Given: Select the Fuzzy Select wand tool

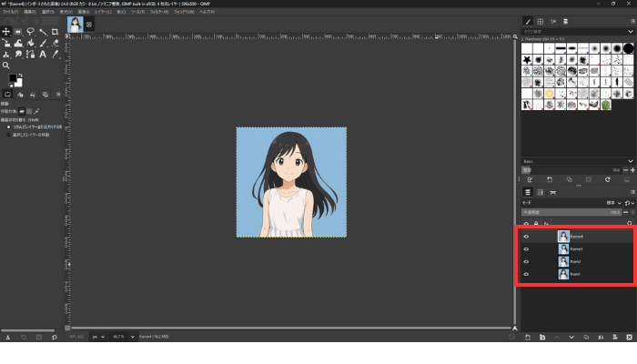Looking at the screenshot, I should tap(43, 32).
